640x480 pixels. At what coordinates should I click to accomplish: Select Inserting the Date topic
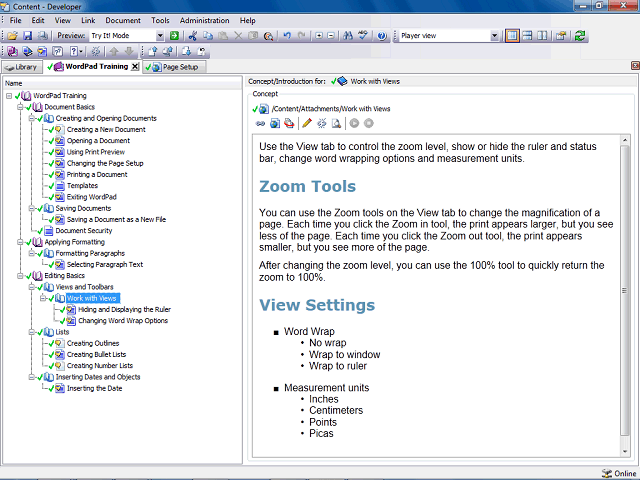(x=94, y=389)
